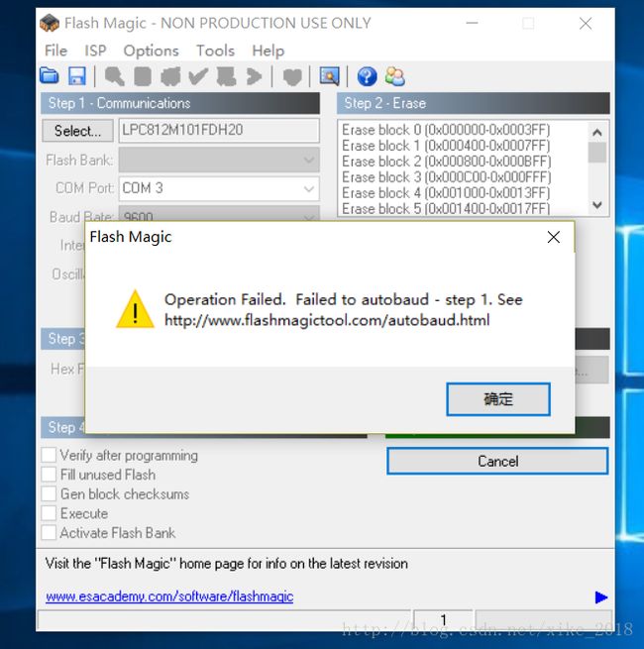Select Erase block 4 (0x001000-0x0013FF)
Viewport: 644px width, 649px height.
click(446, 192)
